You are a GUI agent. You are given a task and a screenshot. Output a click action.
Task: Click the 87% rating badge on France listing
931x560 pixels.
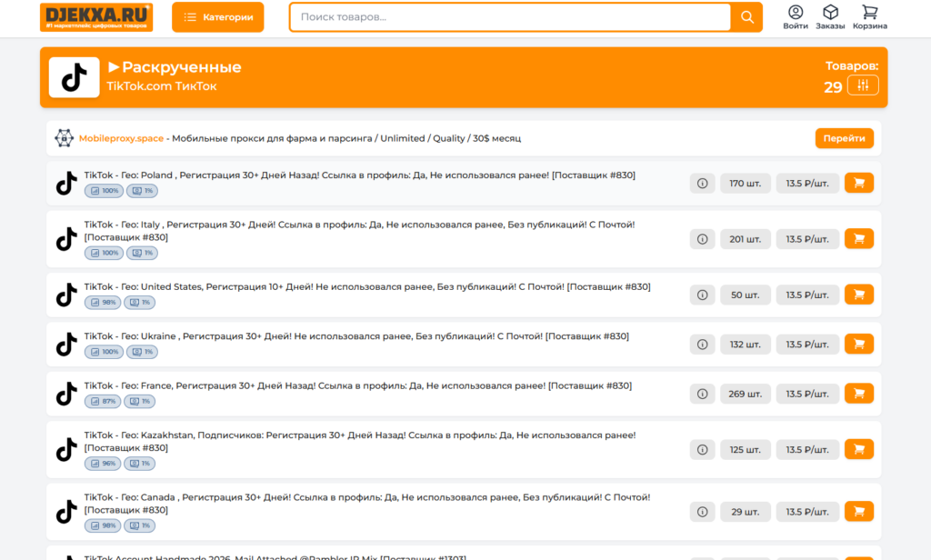(x=103, y=402)
